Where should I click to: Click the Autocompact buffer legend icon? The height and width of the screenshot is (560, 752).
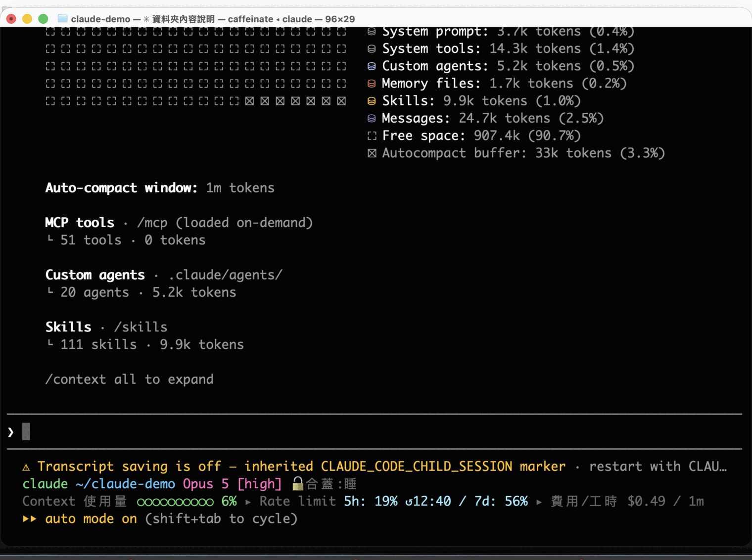point(372,153)
